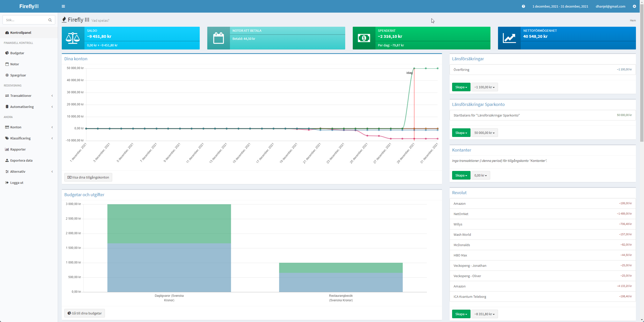Viewport: 644px width, 322px height.
Task: Click the calendar icon on Notor att betala
Action: 218,38
